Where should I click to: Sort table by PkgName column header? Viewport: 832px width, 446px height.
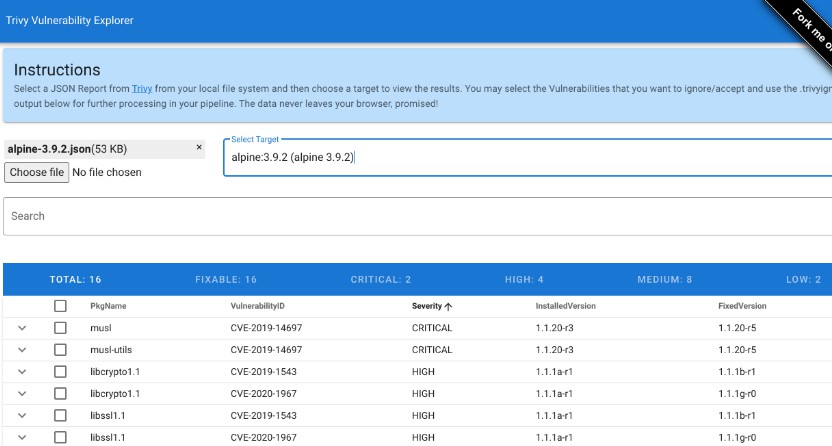(108, 306)
